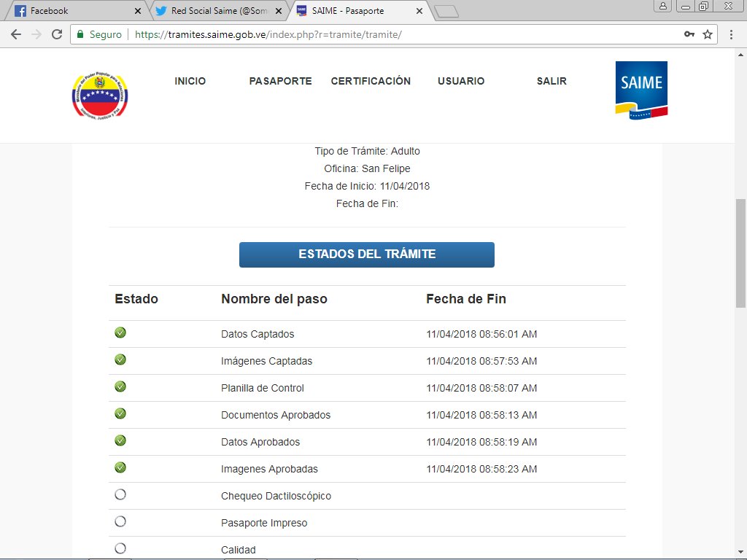Click the ESTADOS DEL TRÁMITE button

pyautogui.click(x=367, y=254)
